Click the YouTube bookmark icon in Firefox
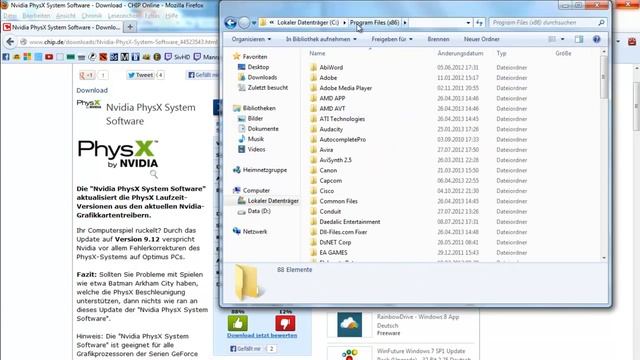This screenshot has width=640, height=360. 49,57
